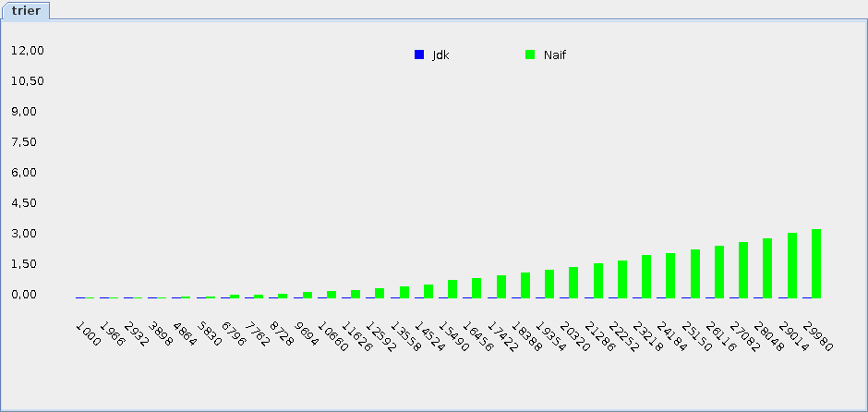Click the Naif legend label
Screen dimensions: 868x412
(x=555, y=55)
